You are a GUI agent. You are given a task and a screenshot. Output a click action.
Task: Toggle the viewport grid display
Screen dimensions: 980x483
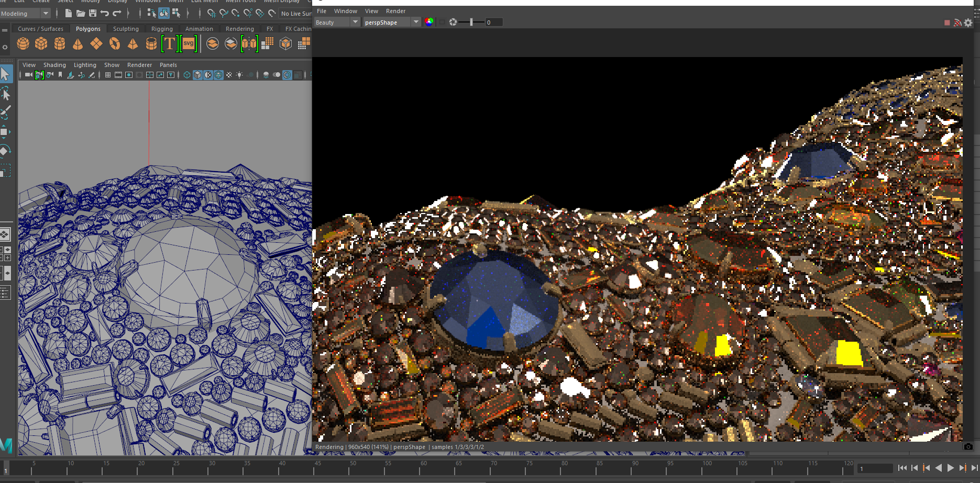(108, 75)
